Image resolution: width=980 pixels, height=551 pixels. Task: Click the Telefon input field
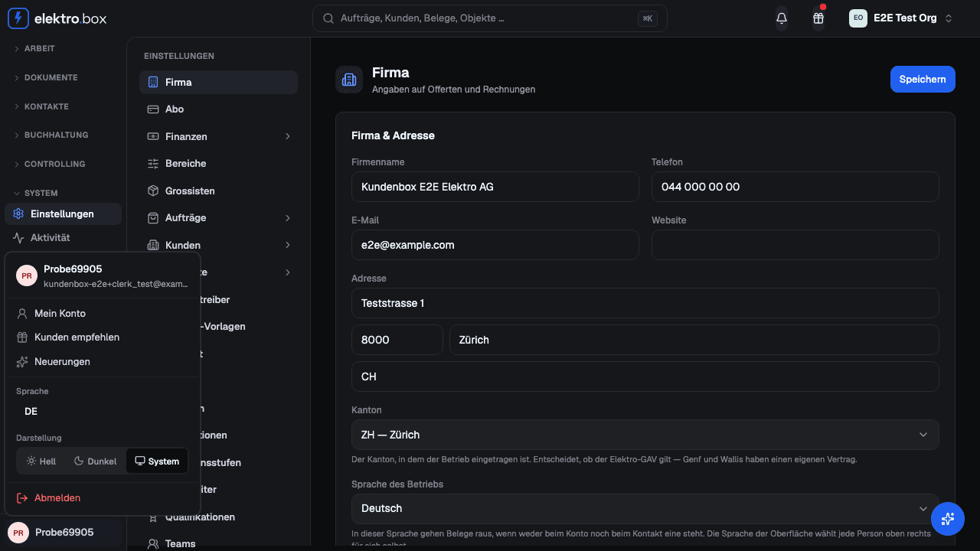[795, 187]
